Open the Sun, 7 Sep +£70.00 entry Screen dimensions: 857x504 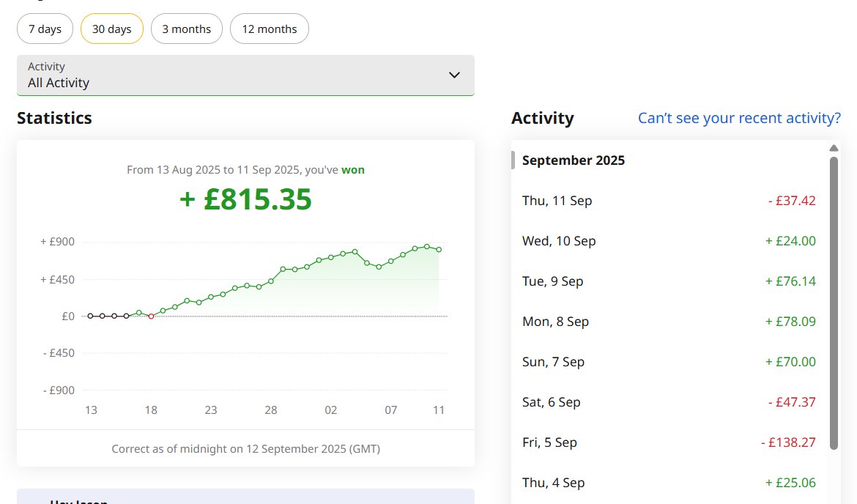[x=669, y=362]
